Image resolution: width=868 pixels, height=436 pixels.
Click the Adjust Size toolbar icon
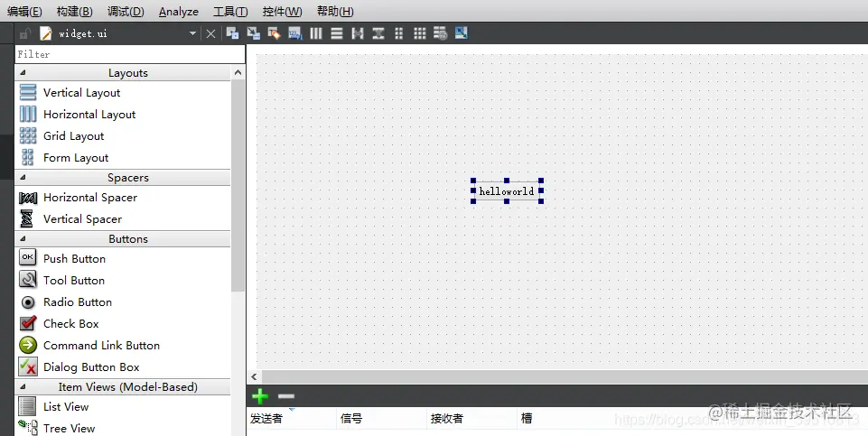pyautogui.click(x=462, y=33)
